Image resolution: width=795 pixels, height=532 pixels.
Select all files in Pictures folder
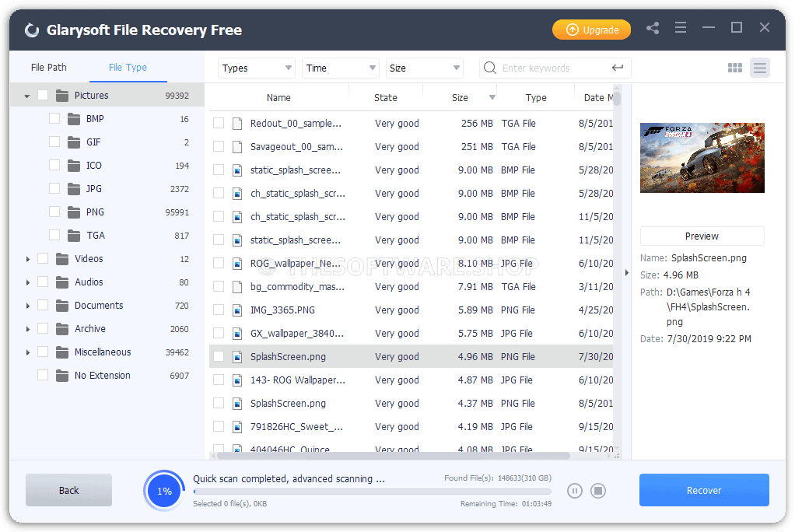point(44,95)
